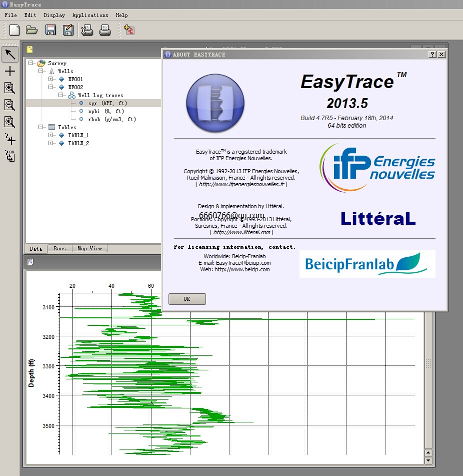Collapse the Well log traces node
Image resolution: width=463 pixels, height=476 pixels.
[x=60, y=95]
